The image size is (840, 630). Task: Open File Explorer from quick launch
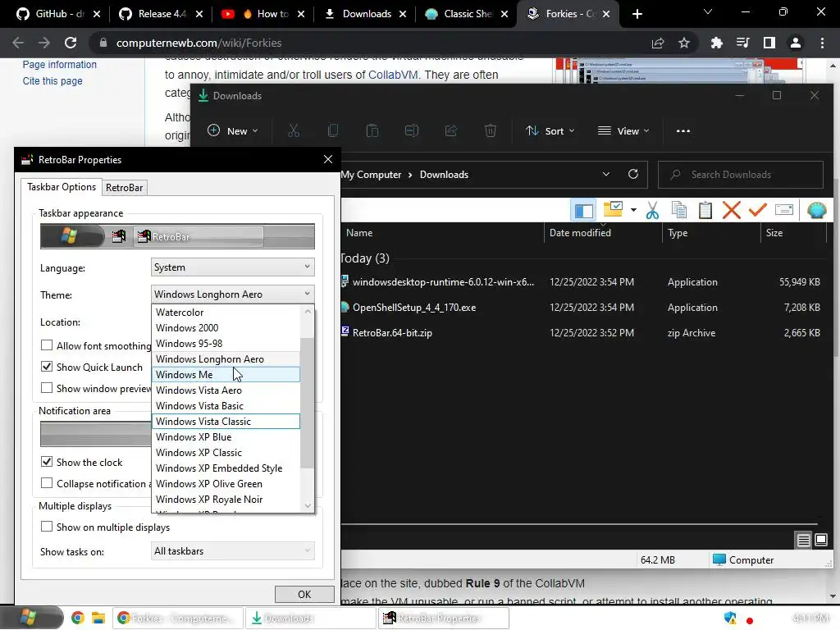(x=98, y=619)
